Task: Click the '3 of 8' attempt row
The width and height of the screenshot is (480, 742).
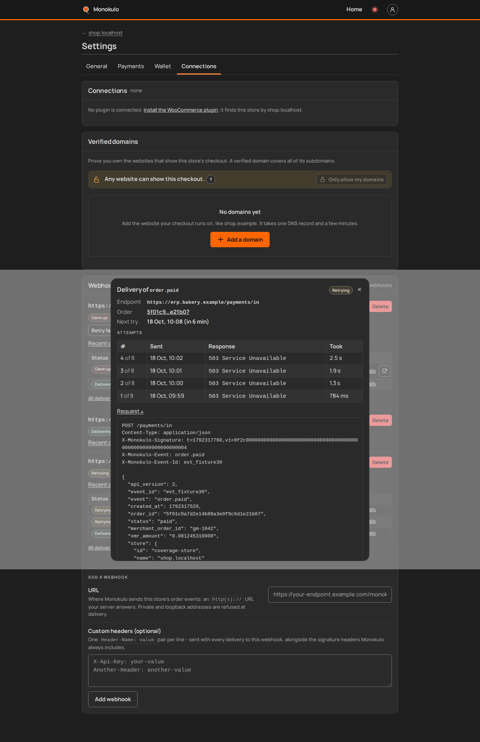Action: click(x=240, y=371)
